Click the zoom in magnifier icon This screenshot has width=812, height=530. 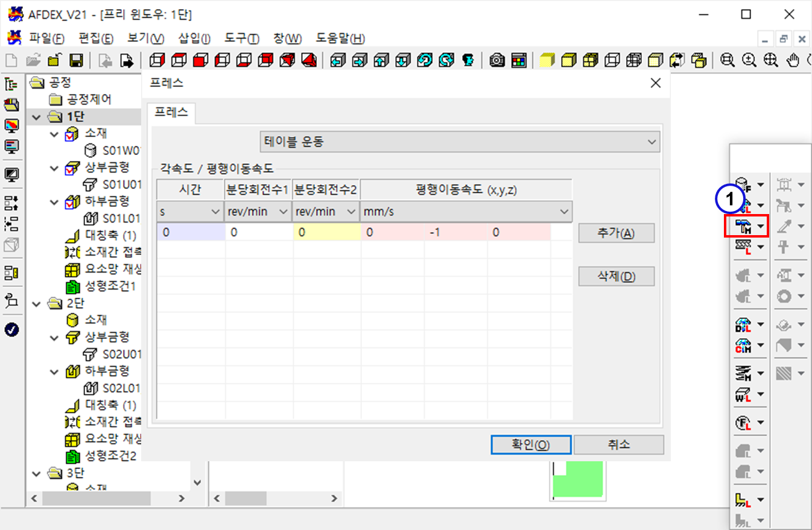(749, 60)
